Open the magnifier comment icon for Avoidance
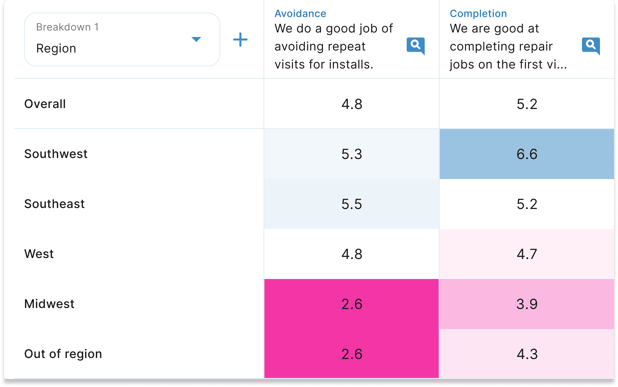Viewport: 618px width, 387px height. click(x=415, y=46)
